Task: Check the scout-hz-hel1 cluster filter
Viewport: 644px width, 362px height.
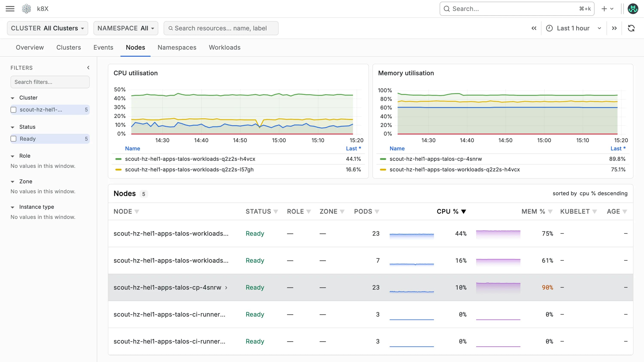Action: tap(14, 110)
